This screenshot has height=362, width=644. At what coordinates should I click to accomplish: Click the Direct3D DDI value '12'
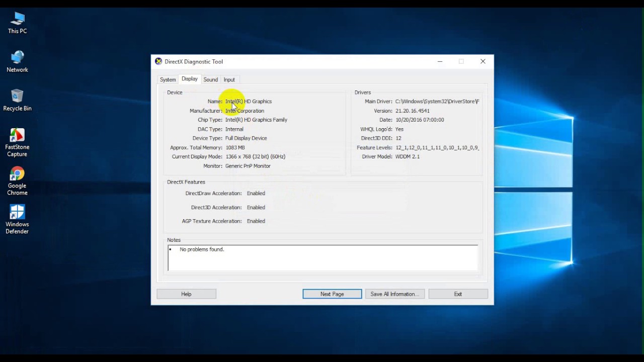point(398,138)
